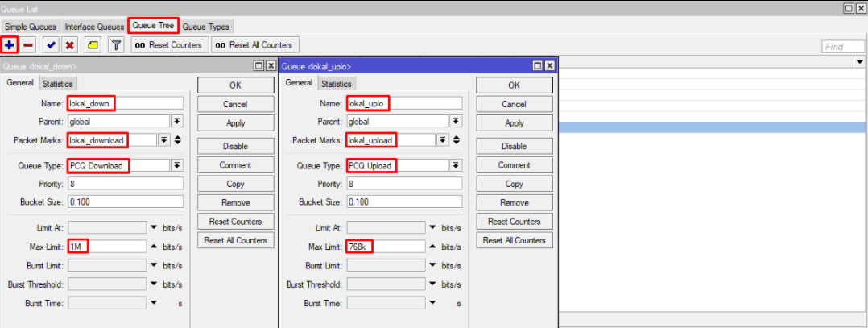
Task: Disable selected queue with the red X icon
Action: coord(69,44)
